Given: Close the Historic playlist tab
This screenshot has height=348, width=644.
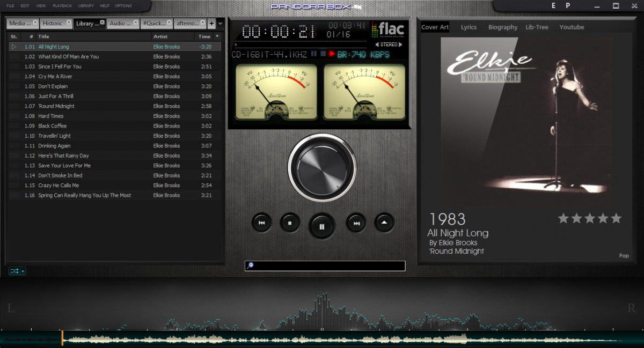Looking at the screenshot, I should (x=69, y=23).
